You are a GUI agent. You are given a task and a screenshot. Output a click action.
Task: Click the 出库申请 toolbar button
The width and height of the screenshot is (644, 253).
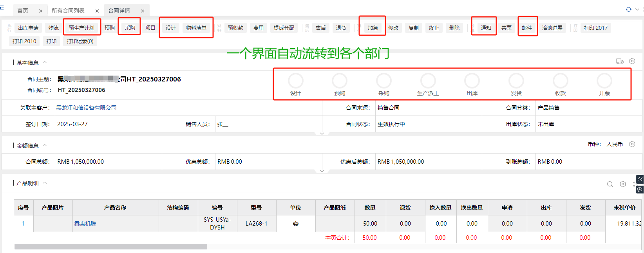tap(28, 28)
